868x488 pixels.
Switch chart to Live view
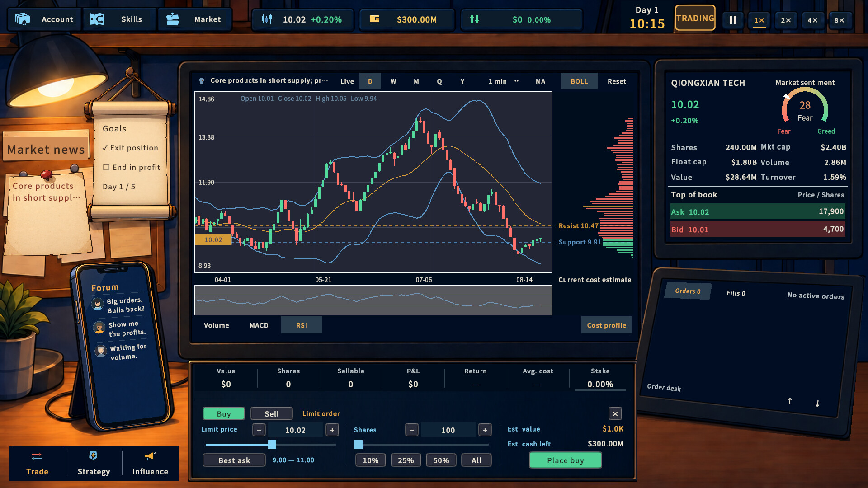pyautogui.click(x=347, y=81)
